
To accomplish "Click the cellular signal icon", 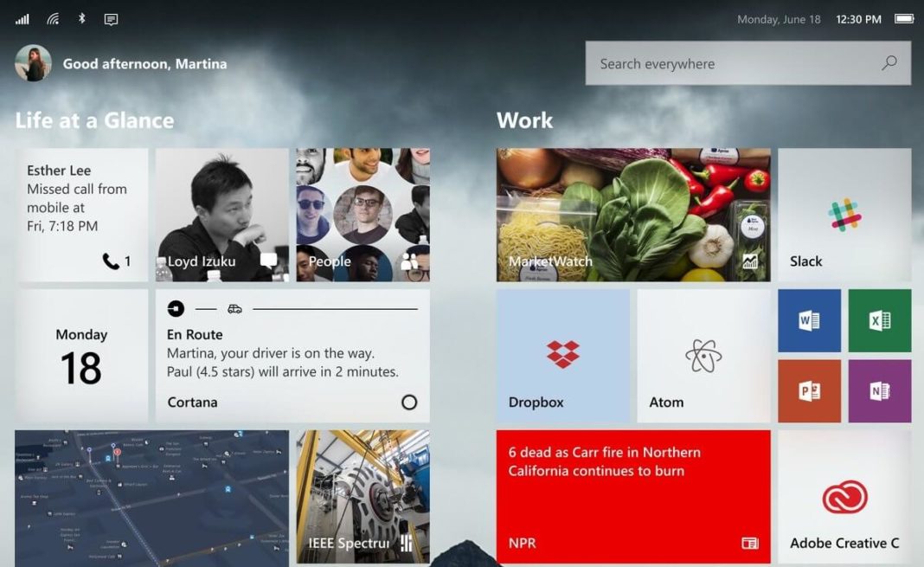I will 20,18.
